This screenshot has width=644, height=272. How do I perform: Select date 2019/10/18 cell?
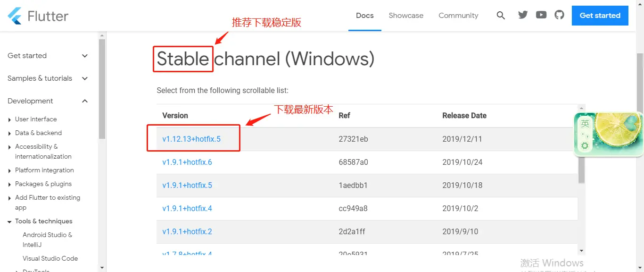[462, 186]
